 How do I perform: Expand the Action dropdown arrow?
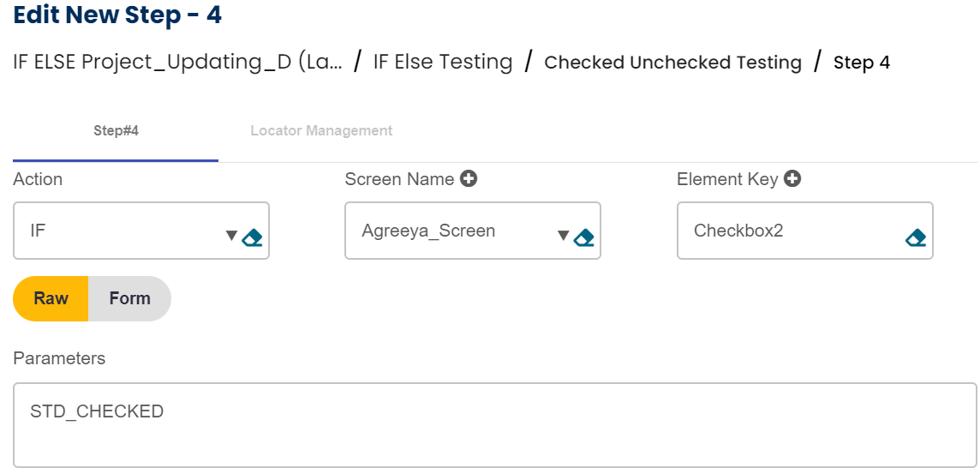tap(231, 236)
